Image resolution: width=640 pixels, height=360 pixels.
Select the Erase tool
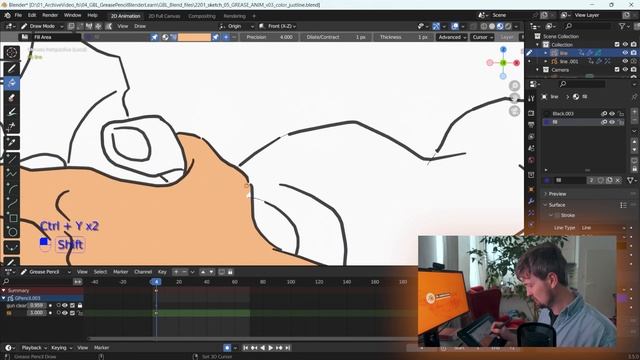click(11, 98)
